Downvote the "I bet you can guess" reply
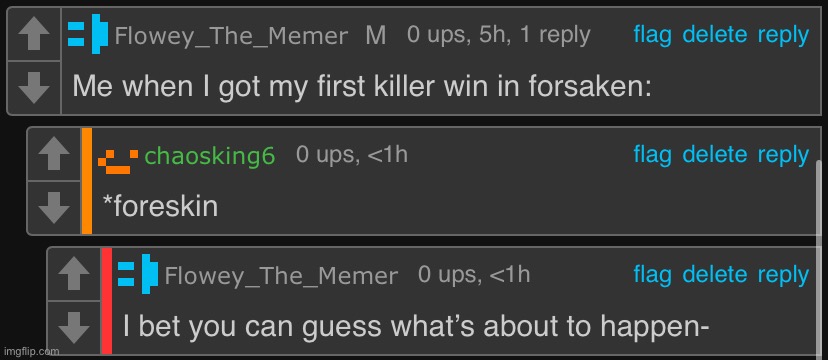This screenshot has height=360, width=828. 74,327
